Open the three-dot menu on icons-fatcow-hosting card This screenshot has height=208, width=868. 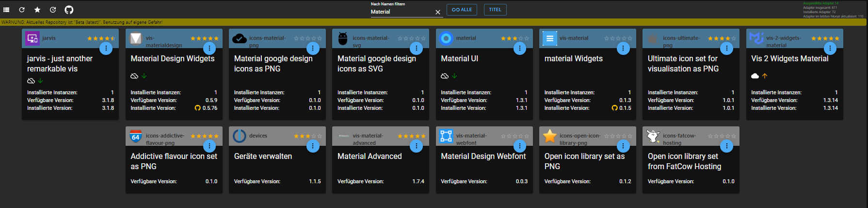coord(726,146)
